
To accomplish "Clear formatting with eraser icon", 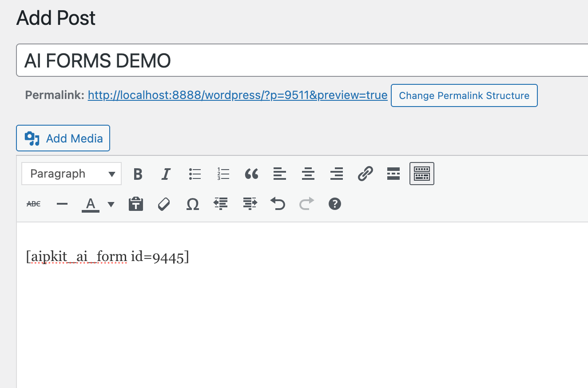I will 164,204.
